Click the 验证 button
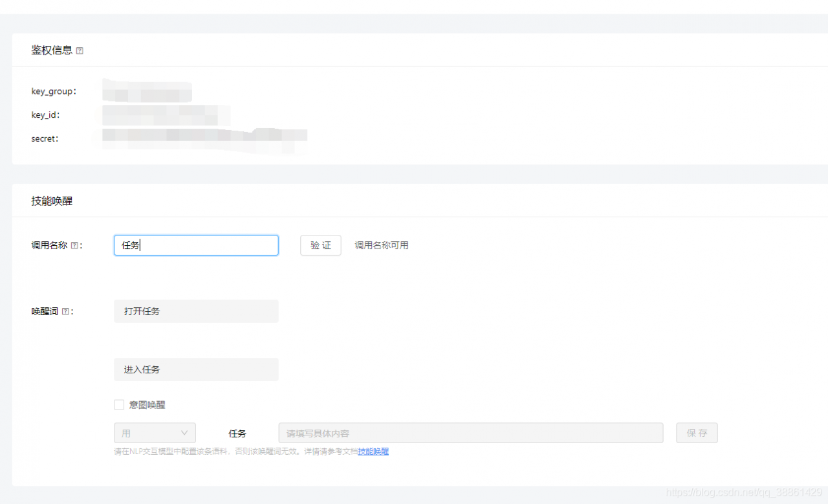The height and width of the screenshot is (504, 828). coord(321,245)
